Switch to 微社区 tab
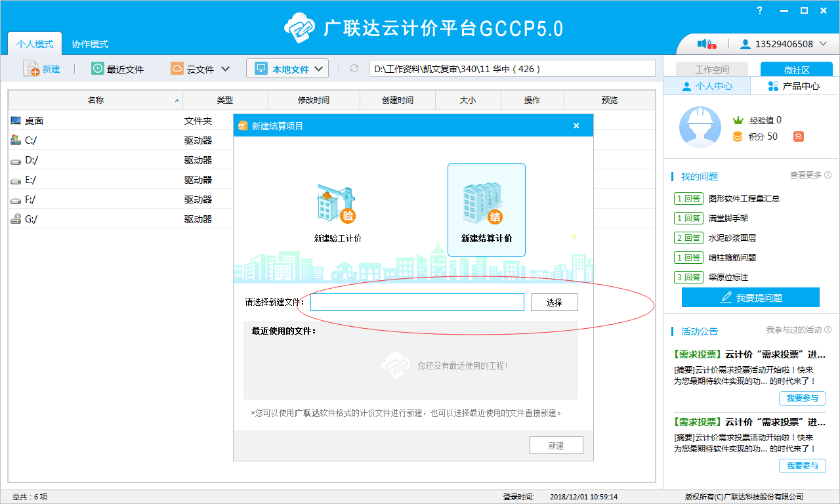This screenshot has width=840, height=504. click(x=797, y=69)
